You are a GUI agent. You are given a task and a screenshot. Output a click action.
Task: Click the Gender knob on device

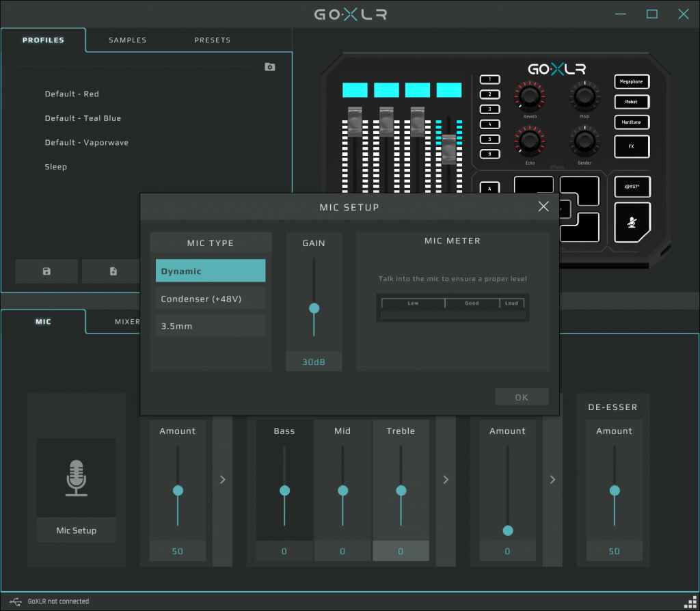pos(584,141)
